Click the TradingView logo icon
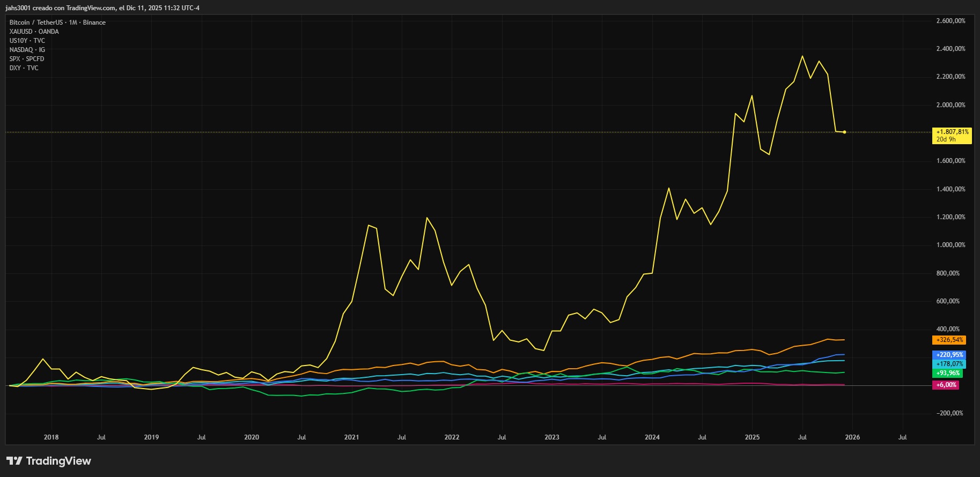The image size is (980, 477). [14, 461]
